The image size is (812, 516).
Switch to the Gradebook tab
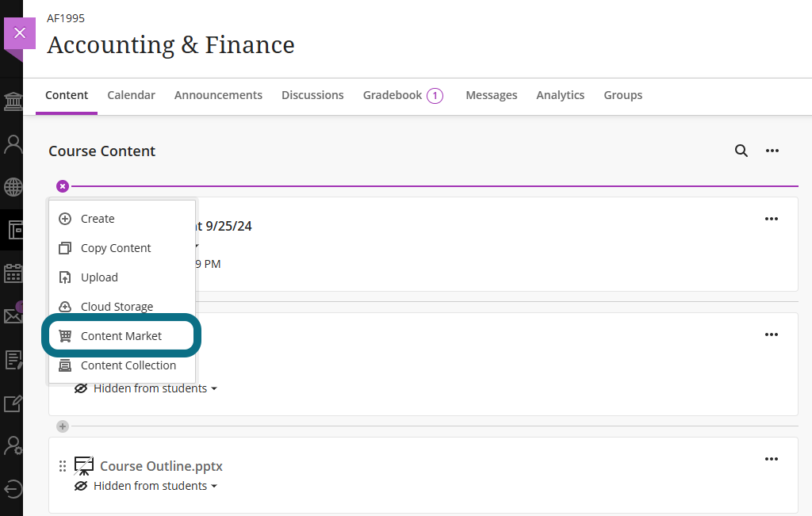pos(393,95)
